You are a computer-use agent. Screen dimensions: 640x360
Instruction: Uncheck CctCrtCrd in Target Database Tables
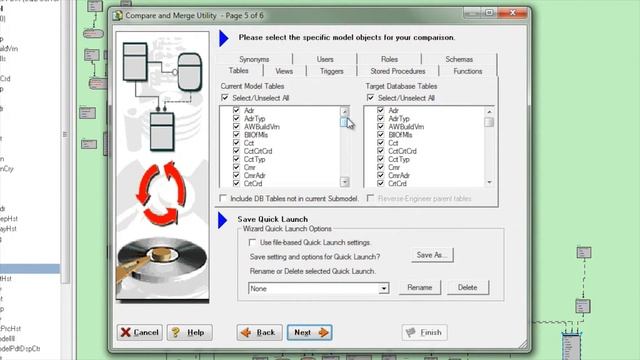pos(380,151)
